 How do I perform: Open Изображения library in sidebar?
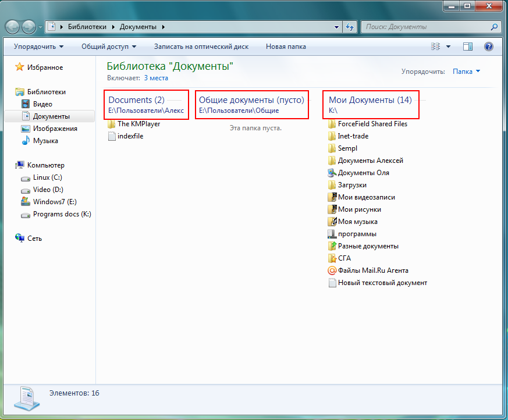[49, 129]
